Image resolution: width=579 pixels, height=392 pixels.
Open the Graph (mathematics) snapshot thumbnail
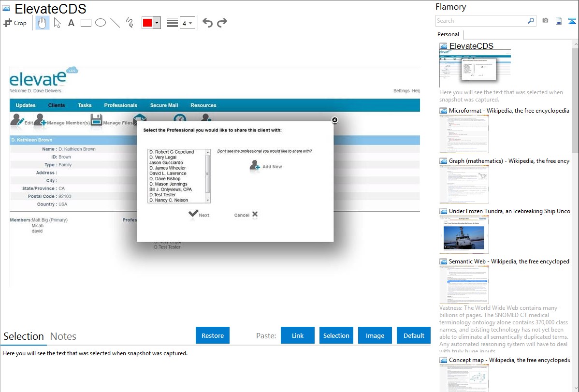464,184
